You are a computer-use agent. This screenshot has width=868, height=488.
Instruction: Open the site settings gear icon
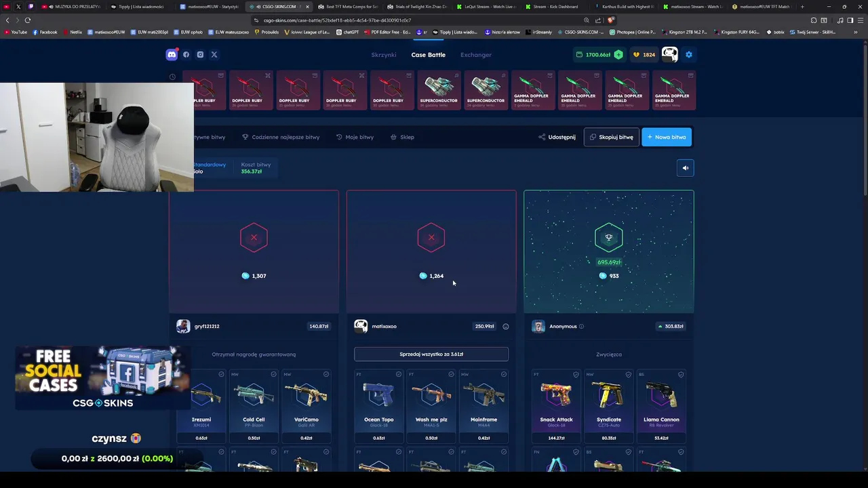pos(689,54)
